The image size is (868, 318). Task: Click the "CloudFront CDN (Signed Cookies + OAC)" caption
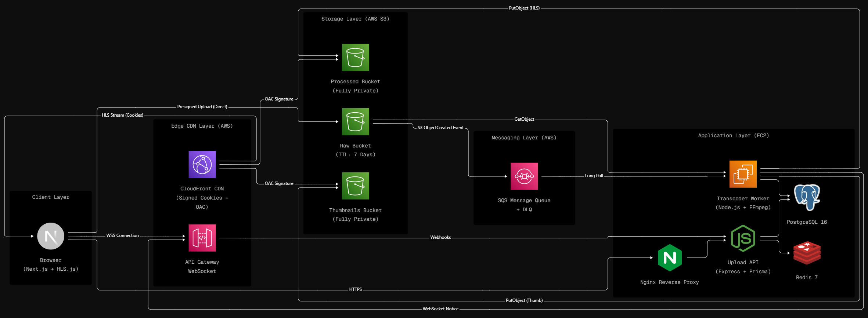pyautogui.click(x=202, y=198)
